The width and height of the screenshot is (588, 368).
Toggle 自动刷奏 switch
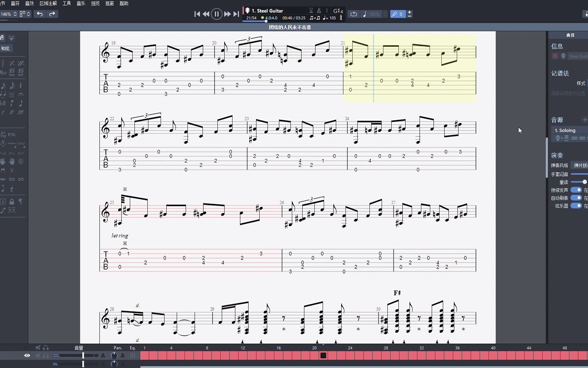tap(576, 198)
